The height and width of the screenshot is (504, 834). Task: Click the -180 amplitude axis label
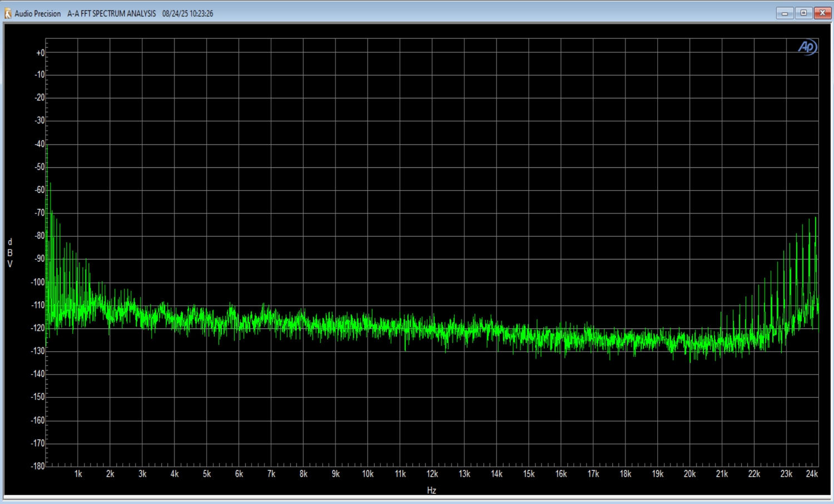tap(38, 466)
